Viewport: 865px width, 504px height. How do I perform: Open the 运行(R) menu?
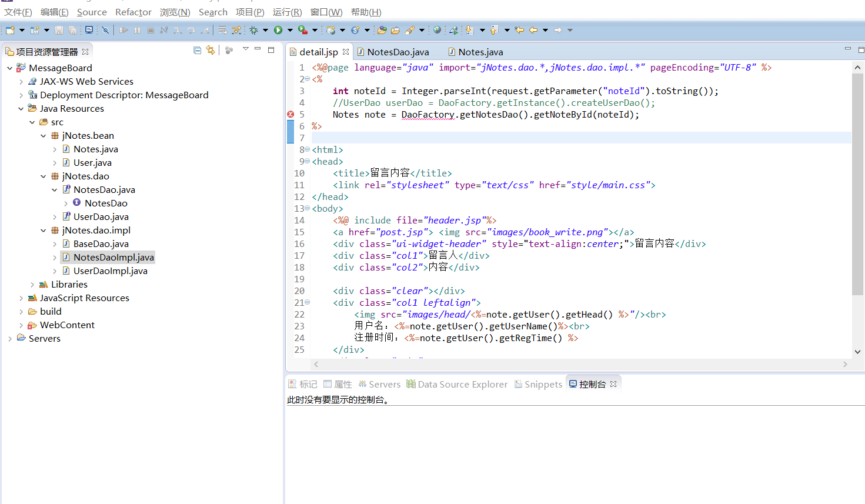click(x=288, y=12)
